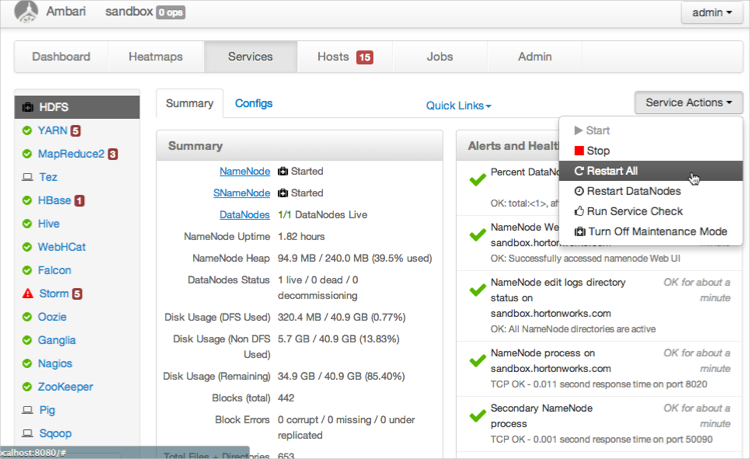Click the YARN alerts badge showing 5

click(x=75, y=131)
